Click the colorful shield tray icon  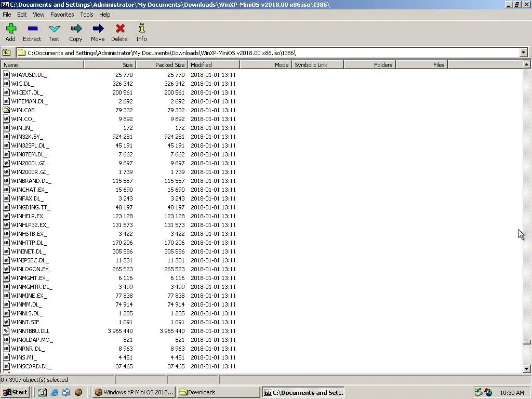[x=488, y=392]
